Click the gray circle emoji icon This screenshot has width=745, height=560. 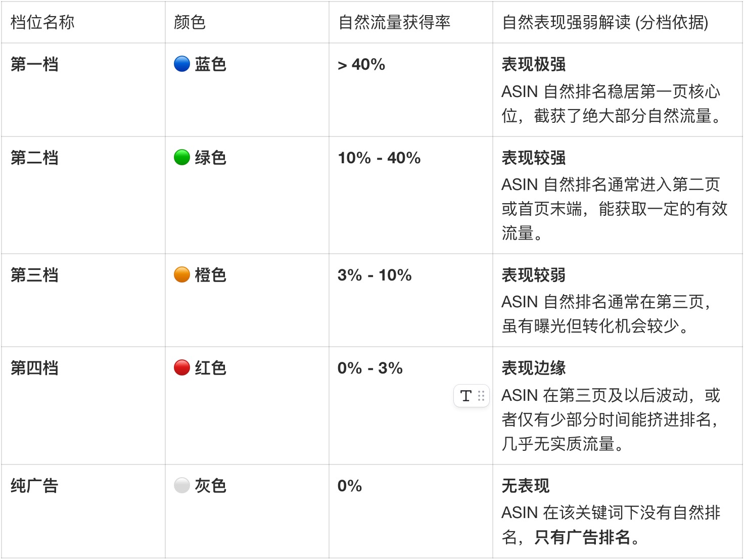point(182,486)
